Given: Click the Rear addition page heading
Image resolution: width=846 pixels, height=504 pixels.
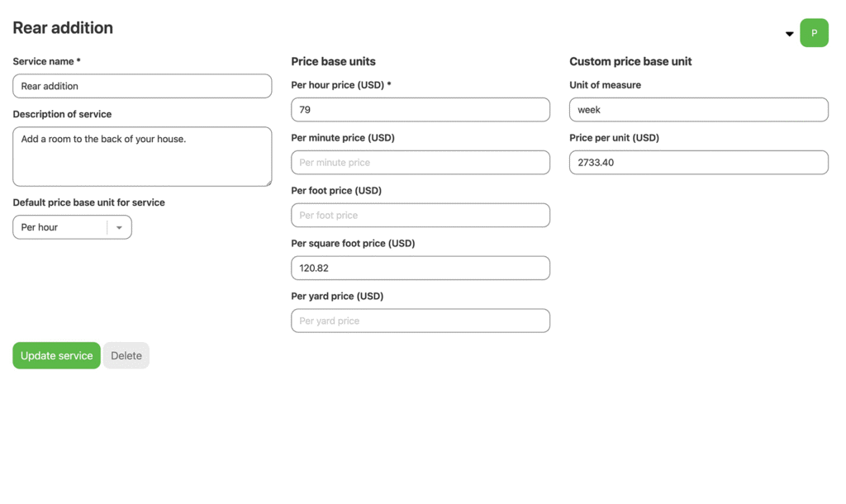Looking at the screenshot, I should click(63, 28).
